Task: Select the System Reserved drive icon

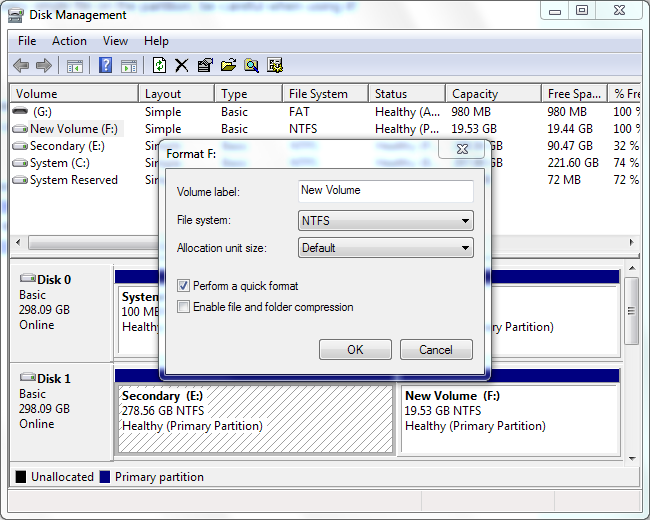Action: (x=20, y=180)
